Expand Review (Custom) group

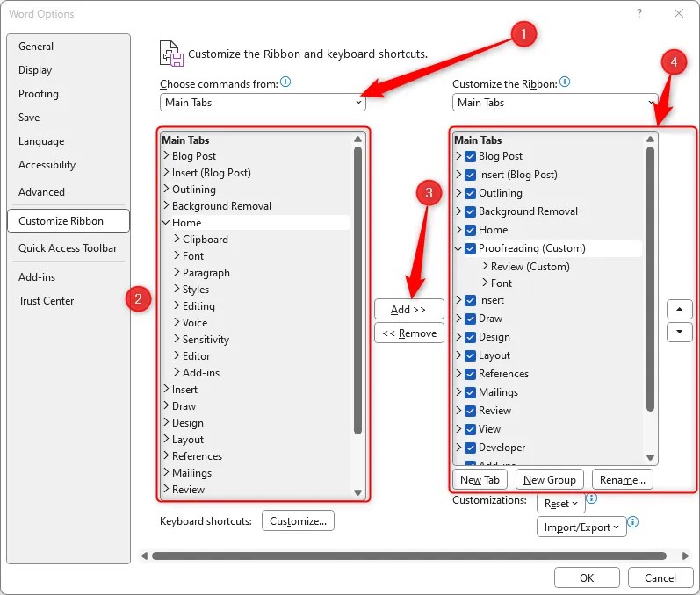485,266
